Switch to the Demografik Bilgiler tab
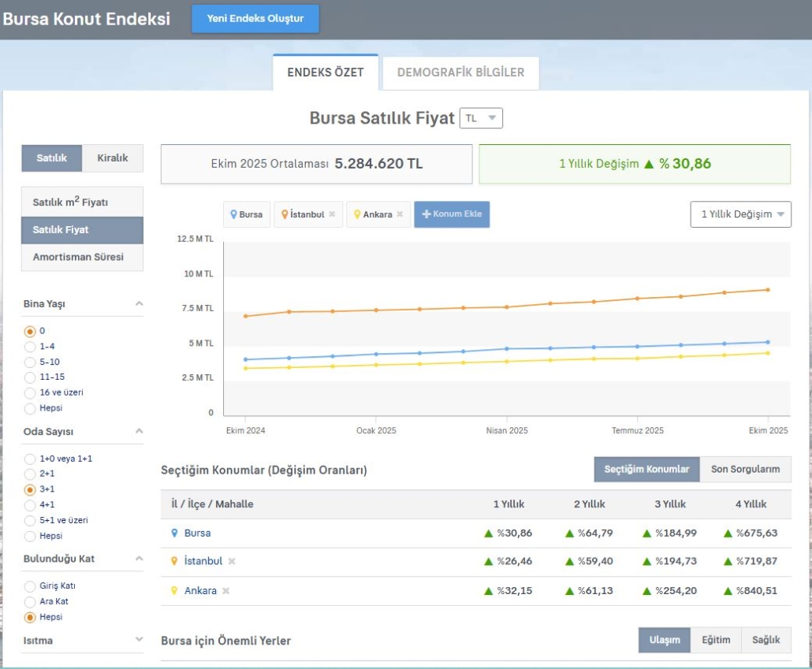 click(x=460, y=72)
